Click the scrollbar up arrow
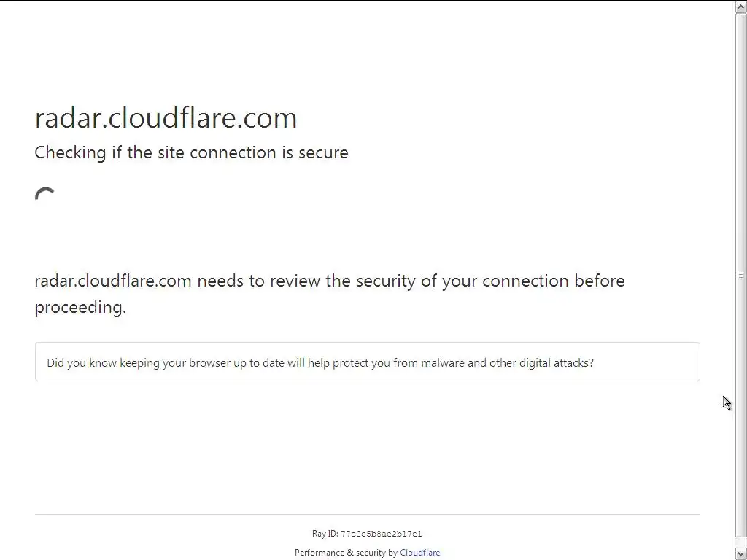Screen dimensions: 747x560 pyautogui.click(x=741, y=7)
